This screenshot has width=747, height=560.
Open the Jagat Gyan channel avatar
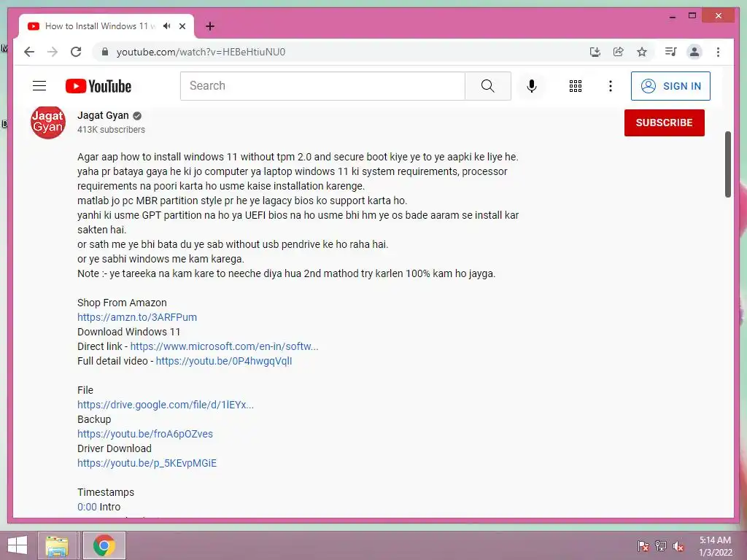coord(47,122)
